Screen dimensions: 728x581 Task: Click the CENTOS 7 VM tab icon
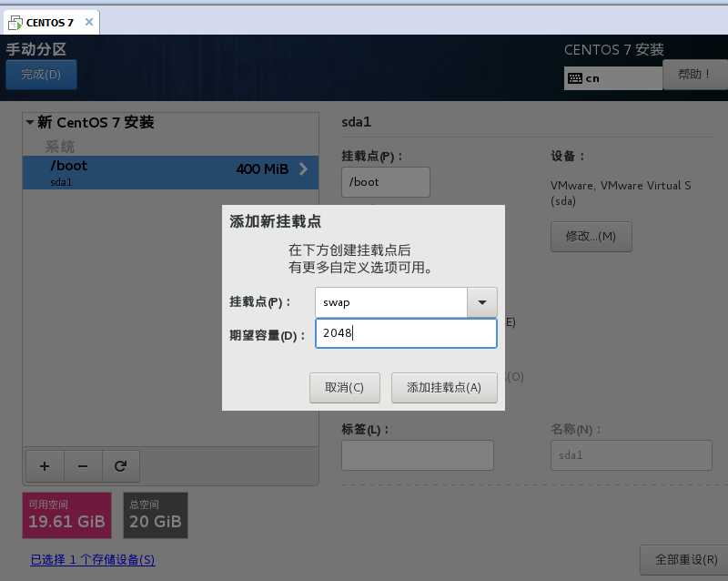point(15,22)
